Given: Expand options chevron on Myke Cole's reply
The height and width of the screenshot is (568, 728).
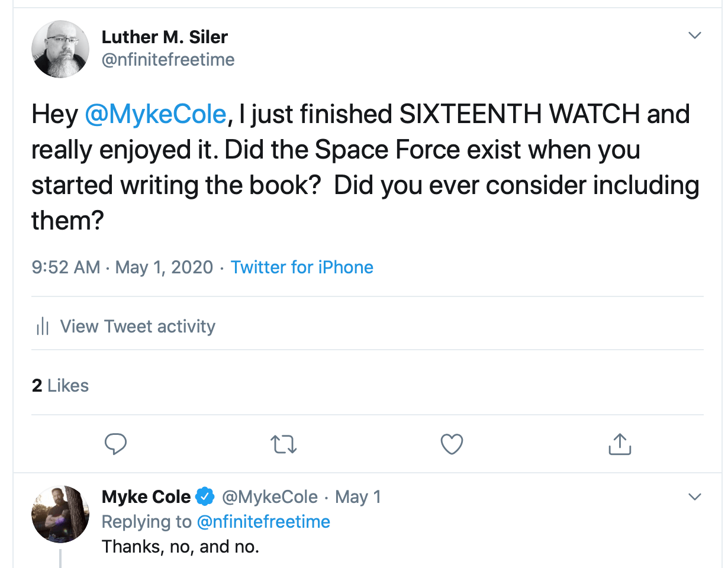Looking at the screenshot, I should [x=695, y=496].
